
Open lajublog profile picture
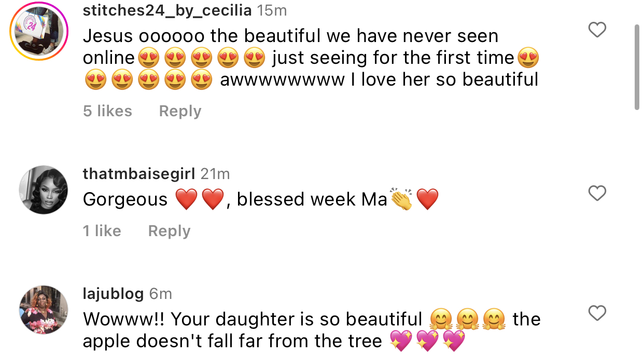coord(44,310)
